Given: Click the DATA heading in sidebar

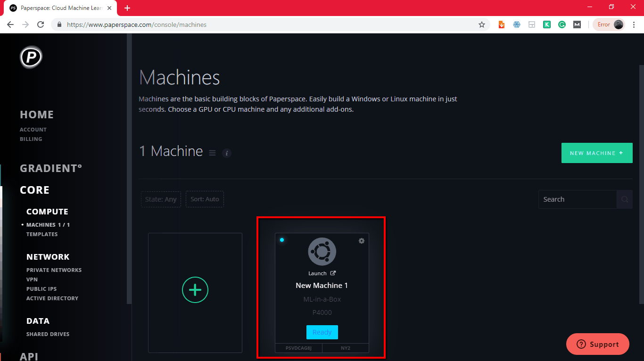Looking at the screenshot, I should tap(38, 321).
